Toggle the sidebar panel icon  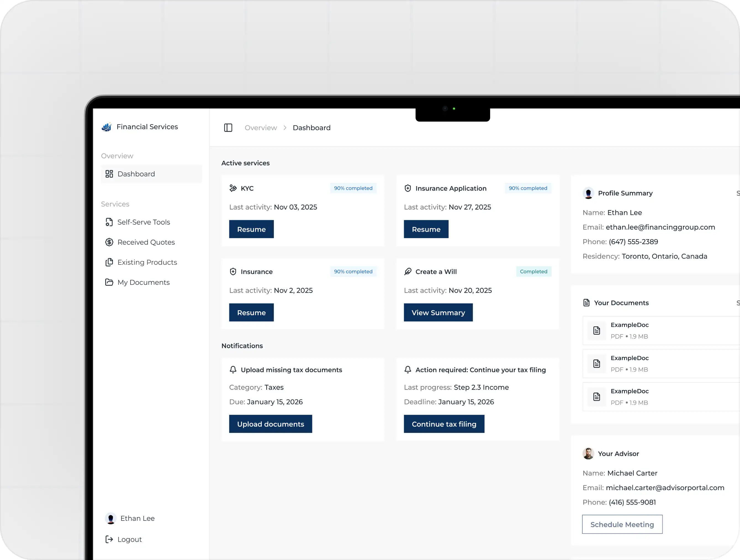click(x=228, y=128)
